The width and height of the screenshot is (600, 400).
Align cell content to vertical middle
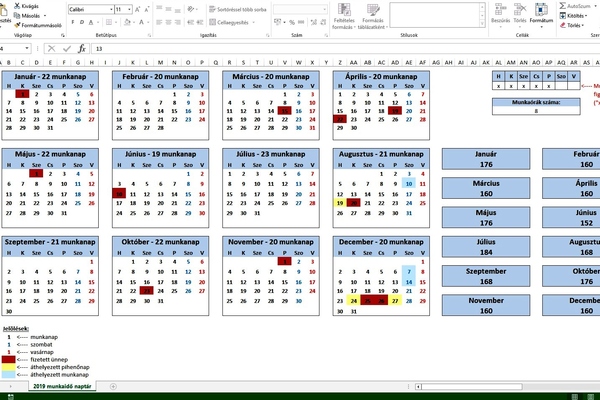168,9
